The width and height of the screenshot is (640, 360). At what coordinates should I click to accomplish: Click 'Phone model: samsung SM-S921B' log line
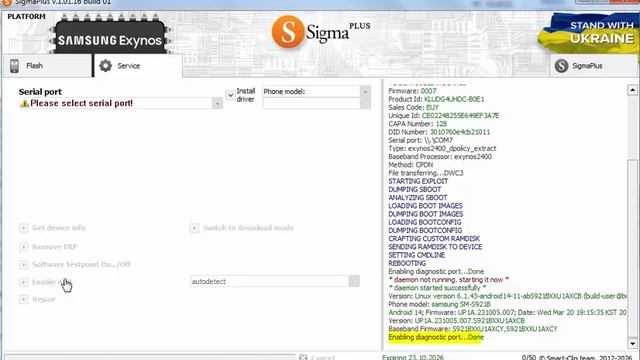coord(439,304)
